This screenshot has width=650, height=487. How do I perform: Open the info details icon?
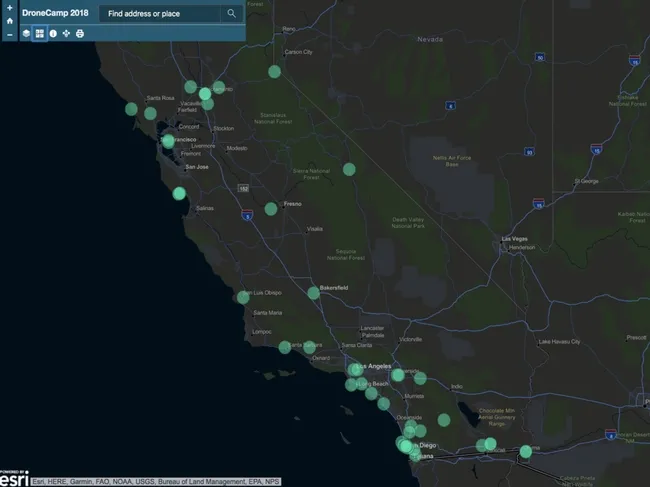pyautogui.click(x=53, y=33)
